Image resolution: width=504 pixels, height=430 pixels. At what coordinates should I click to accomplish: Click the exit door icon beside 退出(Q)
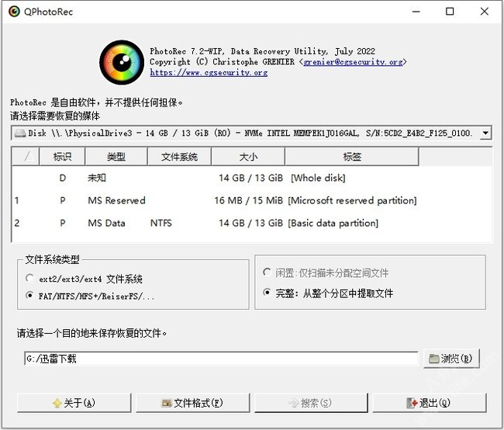click(412, 403)
